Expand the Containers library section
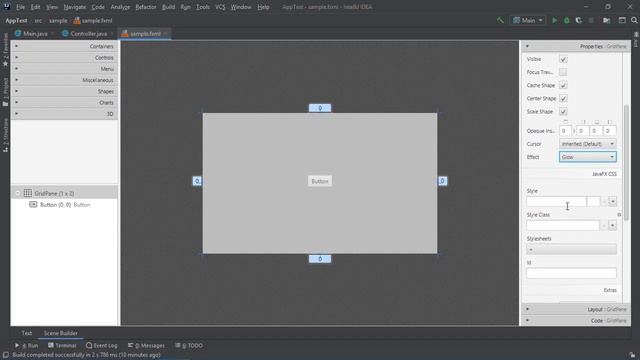 pos(64,46)
